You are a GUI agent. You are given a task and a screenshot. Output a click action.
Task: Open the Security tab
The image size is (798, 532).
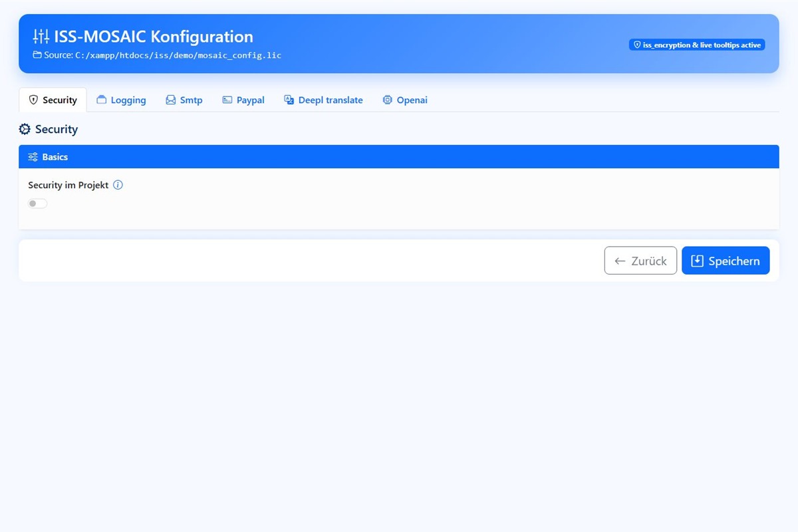[53, 100]
